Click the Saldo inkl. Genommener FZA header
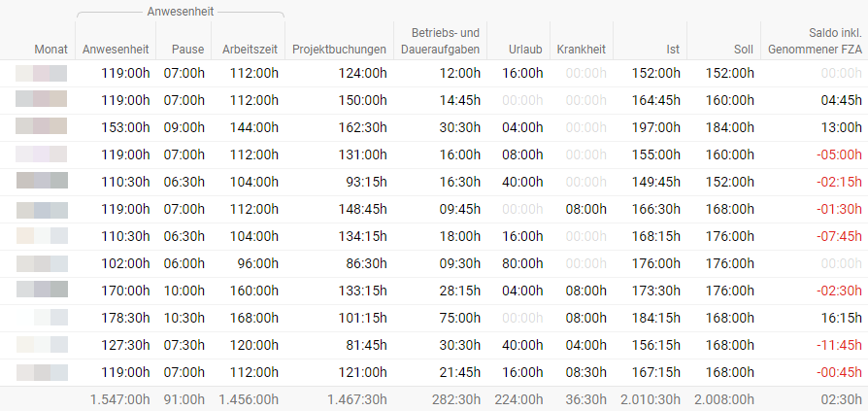868x411 pixels. click(815, 41)
